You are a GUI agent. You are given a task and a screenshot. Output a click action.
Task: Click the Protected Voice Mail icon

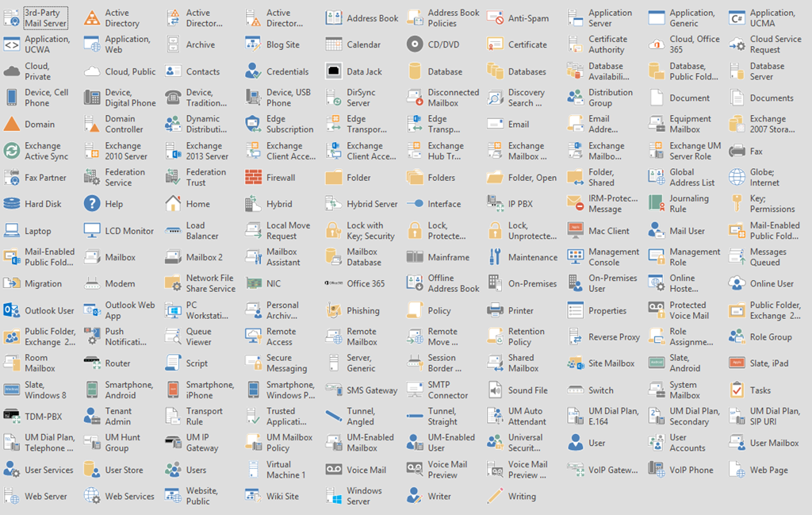coord(657,310)
